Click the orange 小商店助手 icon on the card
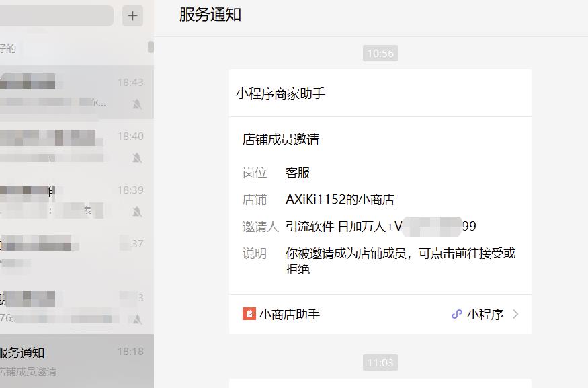This screenshot has height=388, width=588. [x=249, y=313]
